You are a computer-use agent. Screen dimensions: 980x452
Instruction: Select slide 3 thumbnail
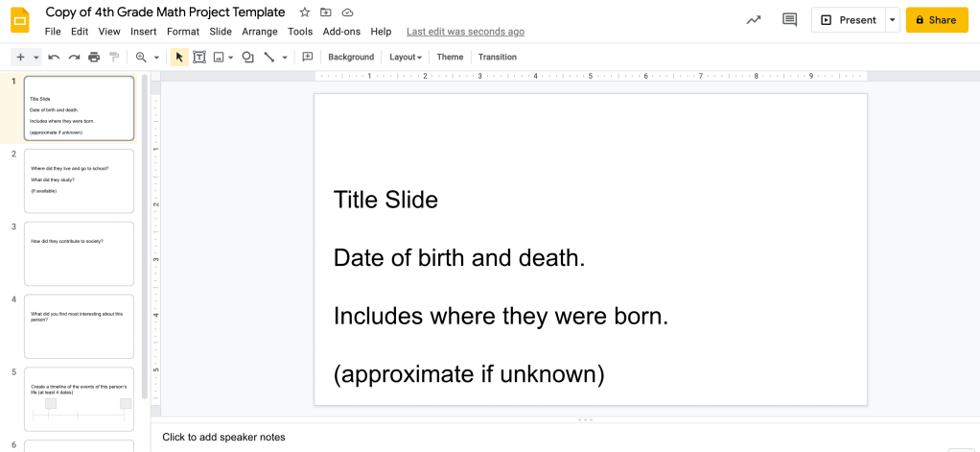pyautogui.click(x=79, y=253)
